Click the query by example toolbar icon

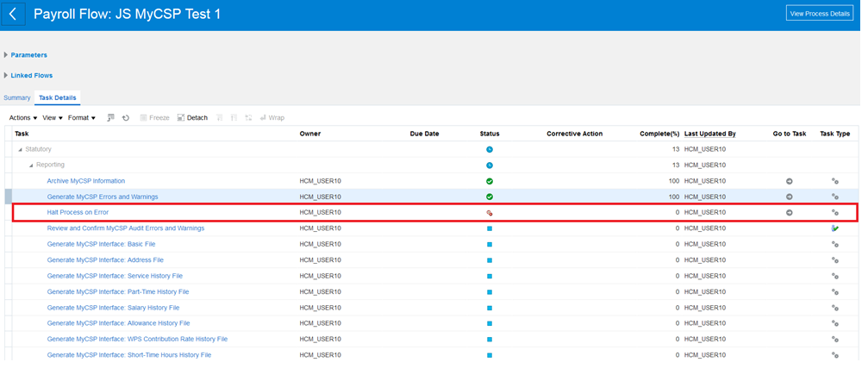click(x=110, y=118)
